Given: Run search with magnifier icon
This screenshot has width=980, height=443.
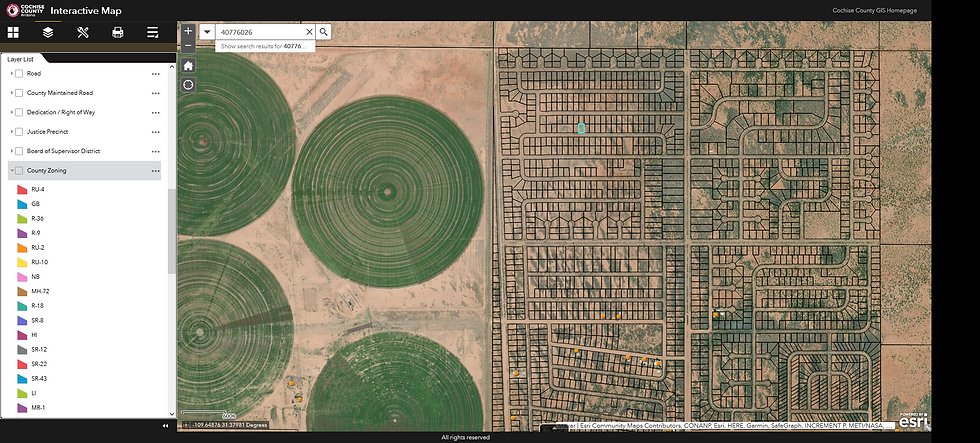Looking at the screenshot, I should 323,32.
